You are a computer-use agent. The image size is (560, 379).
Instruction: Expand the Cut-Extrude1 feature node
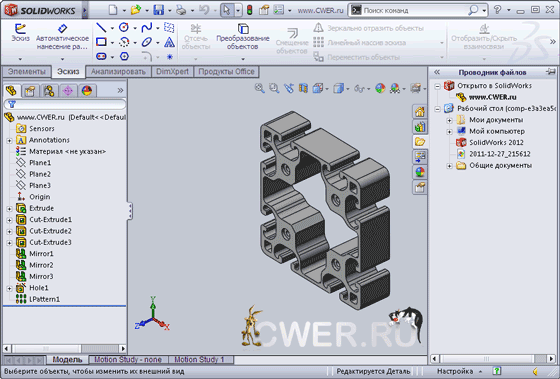[9, 220]
